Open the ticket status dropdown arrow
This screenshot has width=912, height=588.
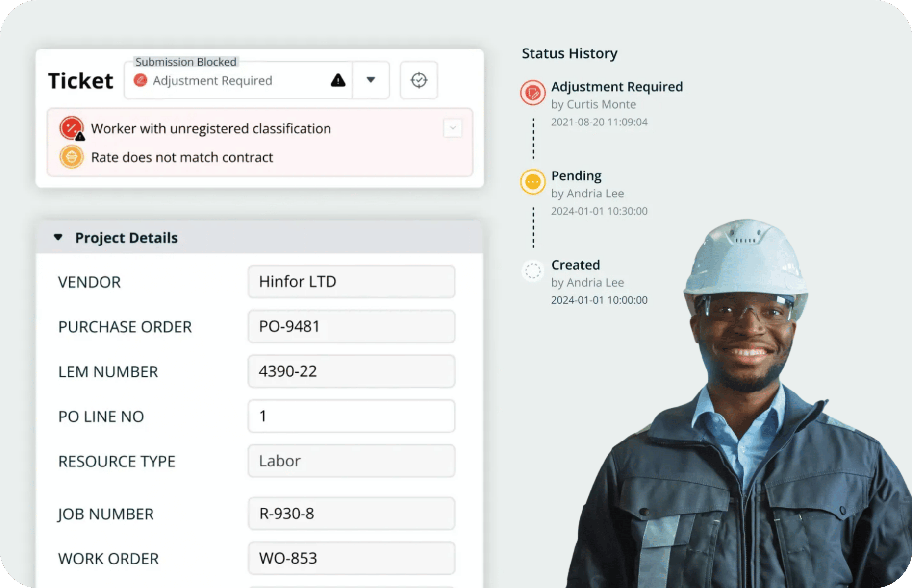(x=371, y=80)
